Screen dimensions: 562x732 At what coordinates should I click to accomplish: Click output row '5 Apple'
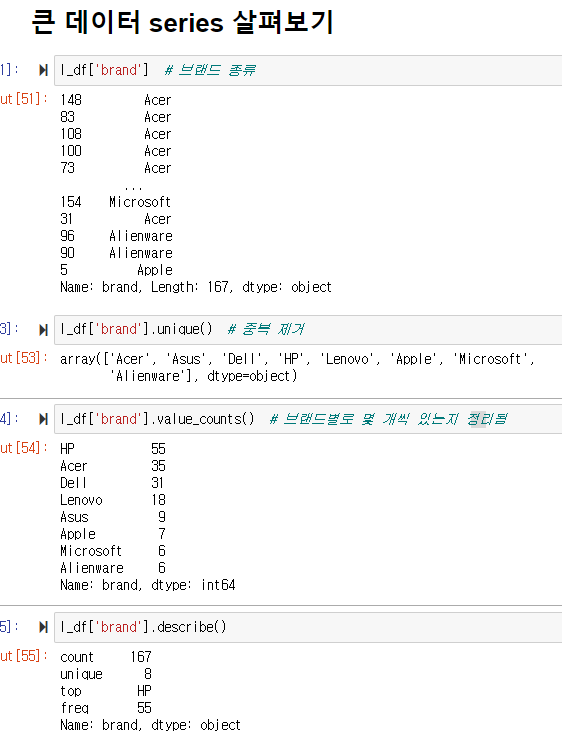pyautogui.click(x=116, y=270)
